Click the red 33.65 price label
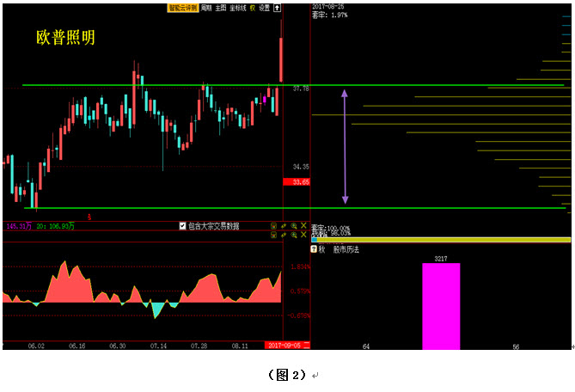Viewport: 575px width, 392px height. pos(295,182)
